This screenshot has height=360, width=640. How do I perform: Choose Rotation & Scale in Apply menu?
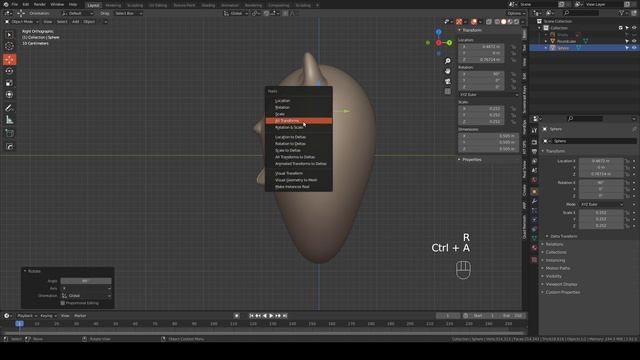(x=298, y=127)
